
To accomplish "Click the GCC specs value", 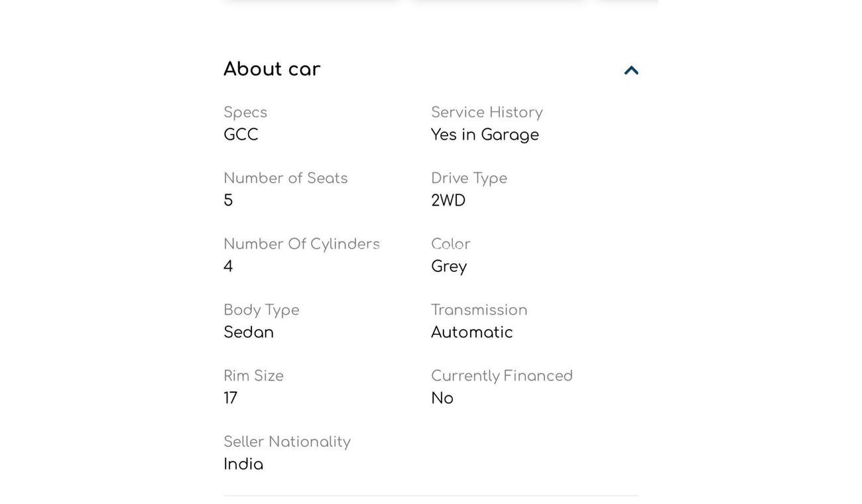I will (241, 135).
